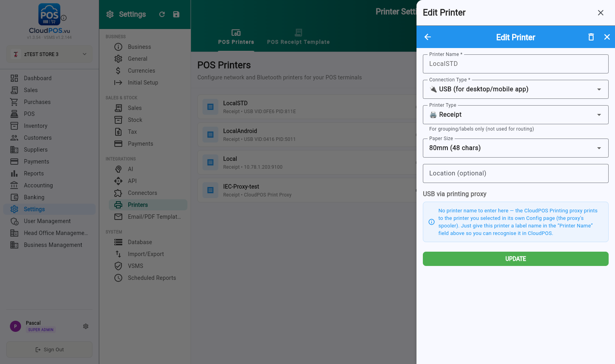This screenshot has height=364, width=615.
Task: Open General settings section
Action: [148, 59]
